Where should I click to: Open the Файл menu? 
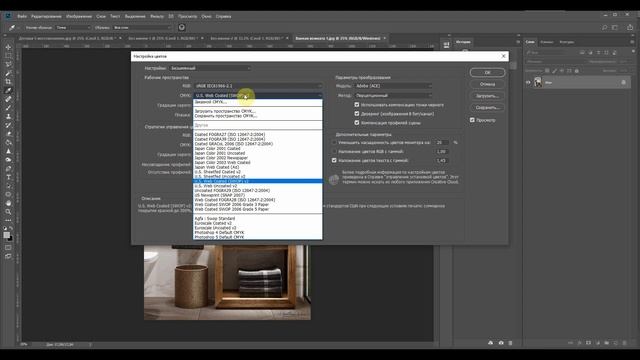coord(22,16)
